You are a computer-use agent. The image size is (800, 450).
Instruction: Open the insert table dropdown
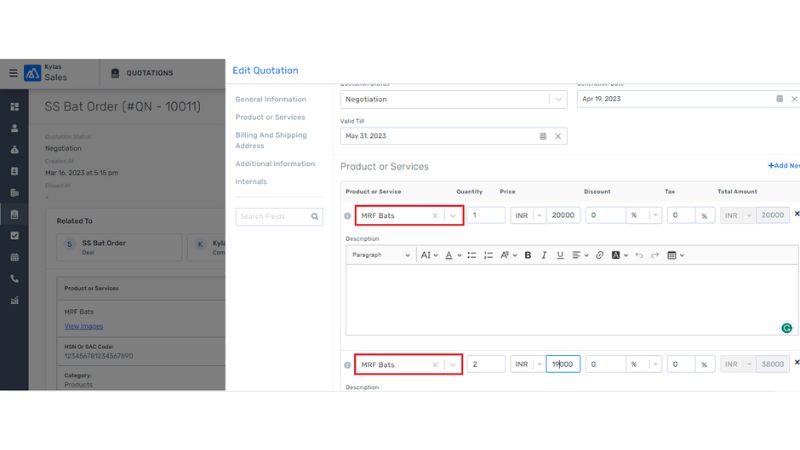click(676, 255)
